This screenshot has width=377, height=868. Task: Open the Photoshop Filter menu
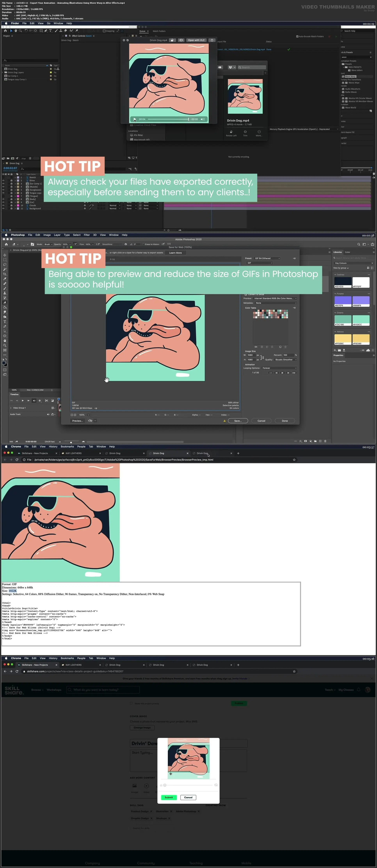[87, 235]
